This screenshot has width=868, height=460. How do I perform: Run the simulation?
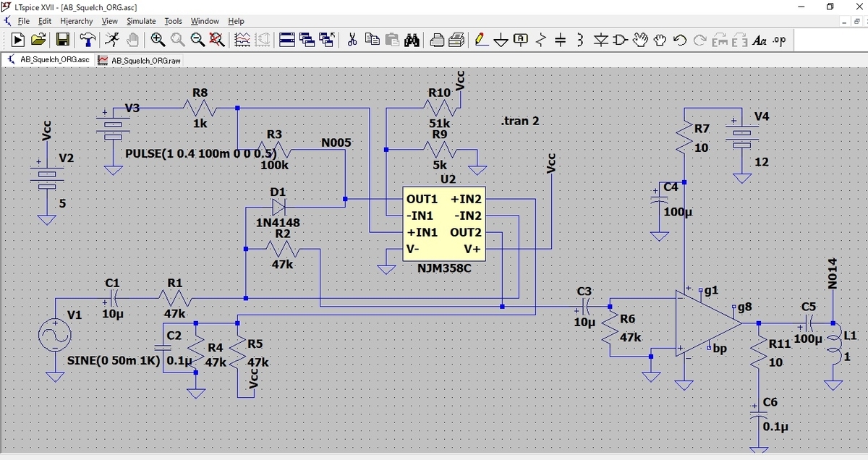(16, 40)
